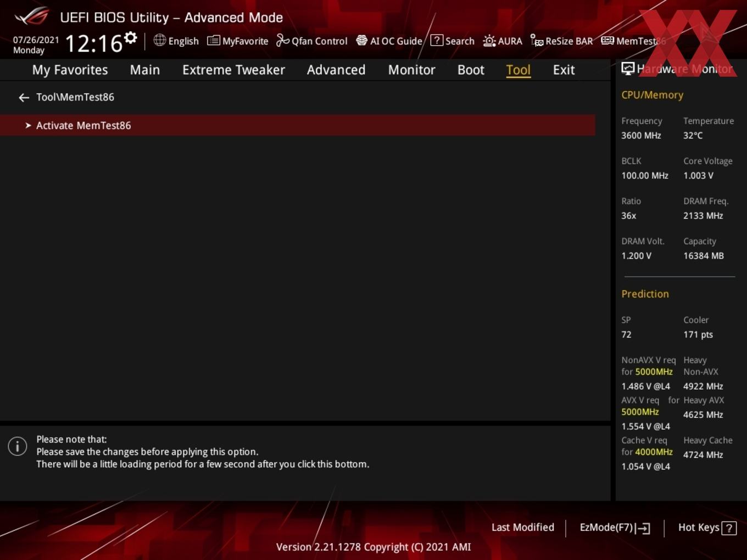747x560 pixels.
Task: Click the Version 2.21.1278 copyright text
Action: (x=374, y=547)
